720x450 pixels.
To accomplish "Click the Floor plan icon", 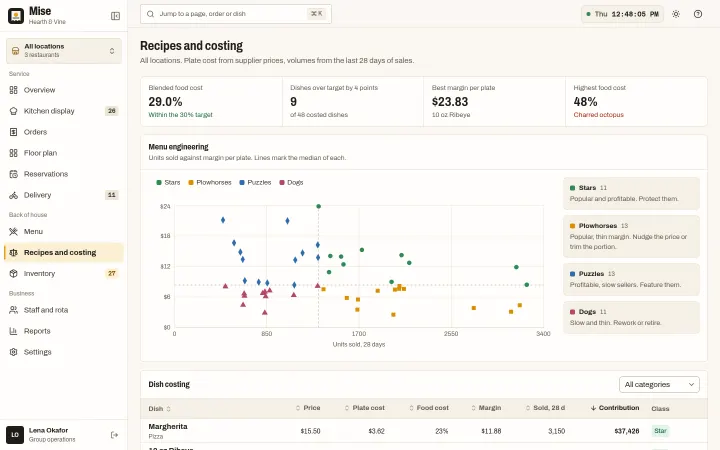I will (14, 153).
